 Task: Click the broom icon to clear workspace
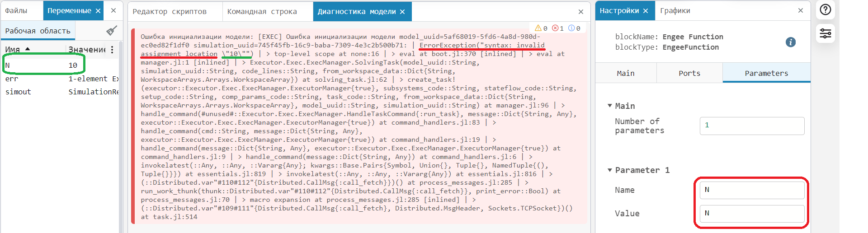[111, 31]
